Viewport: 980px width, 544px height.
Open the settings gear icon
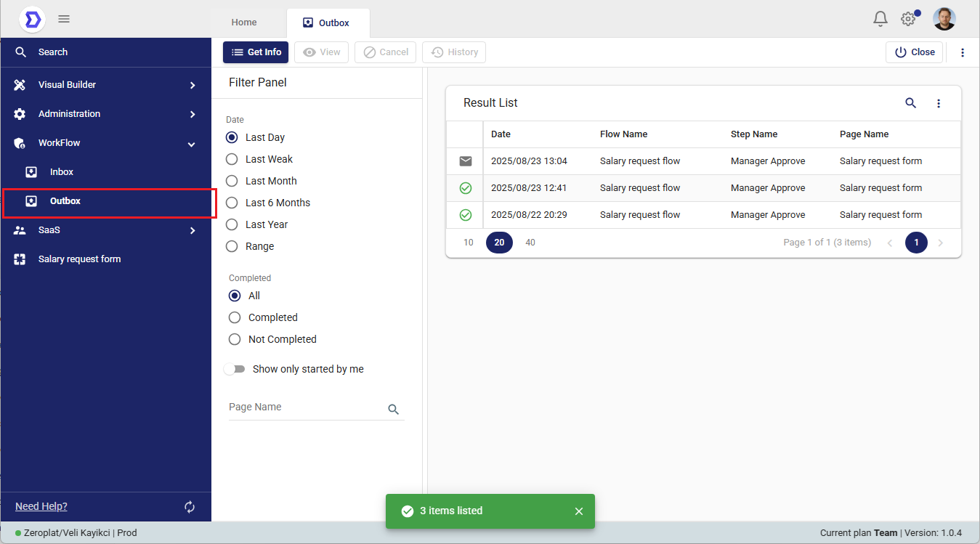coord(907,19)
